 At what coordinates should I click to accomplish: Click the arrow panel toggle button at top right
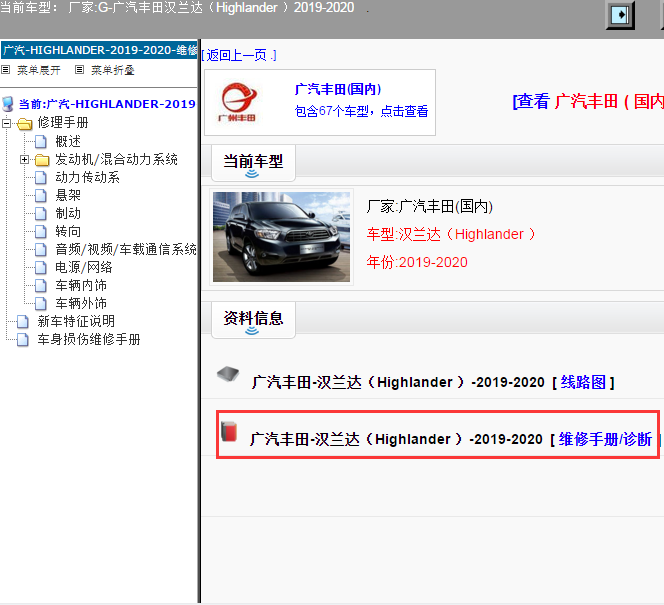620,15
